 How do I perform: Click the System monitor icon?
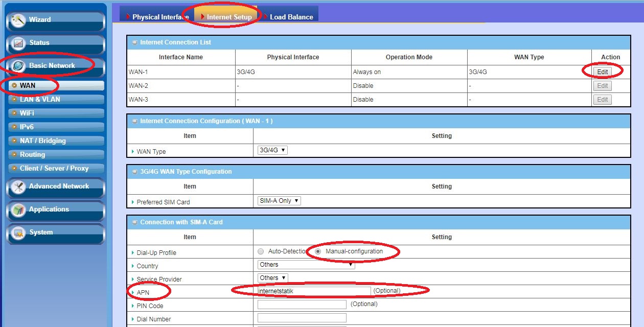point(18,232)
